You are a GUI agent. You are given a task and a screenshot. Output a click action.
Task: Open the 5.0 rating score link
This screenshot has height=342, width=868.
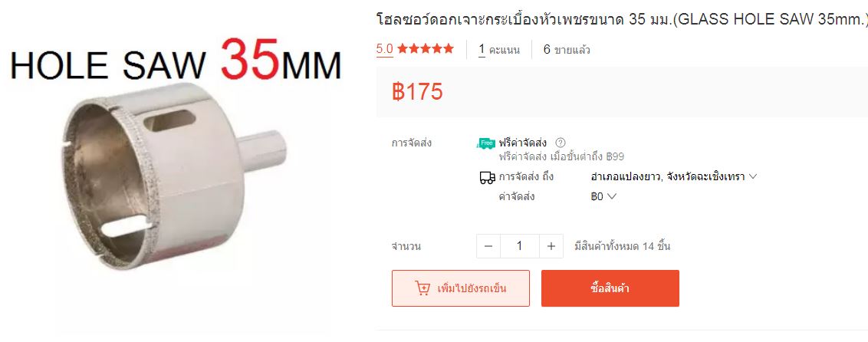[x=385, y=49]
